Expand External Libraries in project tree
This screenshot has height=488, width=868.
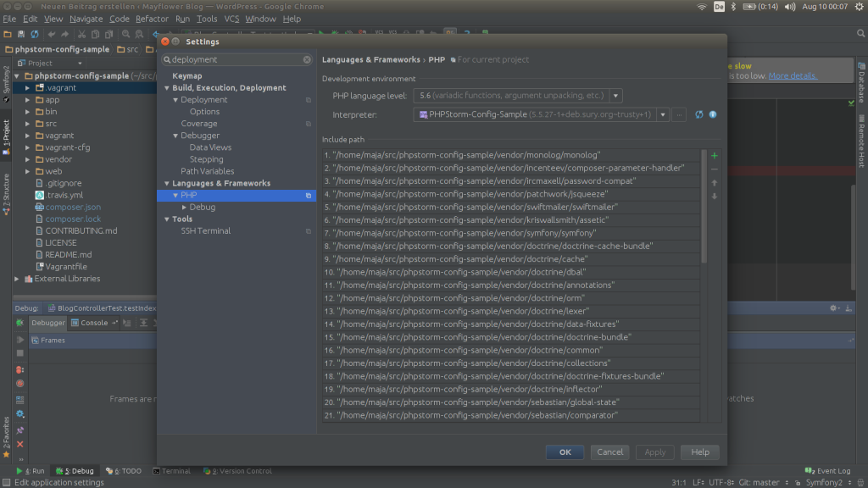click(17, 279)
